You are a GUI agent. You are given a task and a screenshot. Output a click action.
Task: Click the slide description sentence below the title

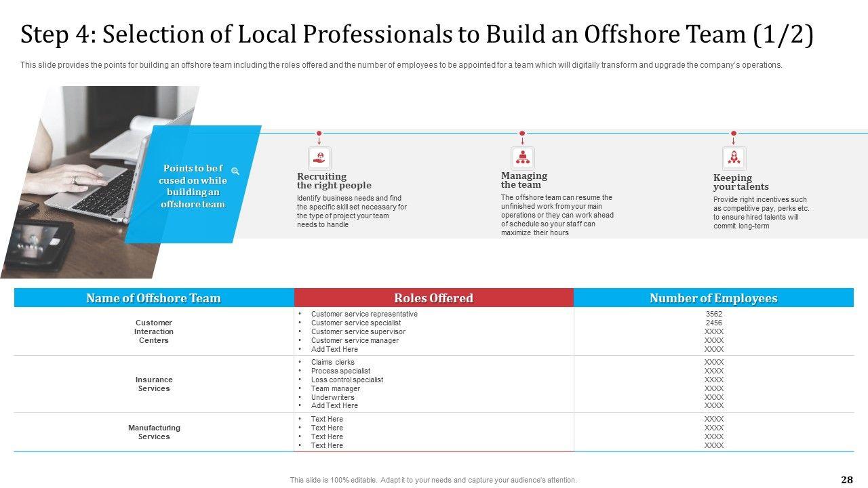tap(401, 66)
